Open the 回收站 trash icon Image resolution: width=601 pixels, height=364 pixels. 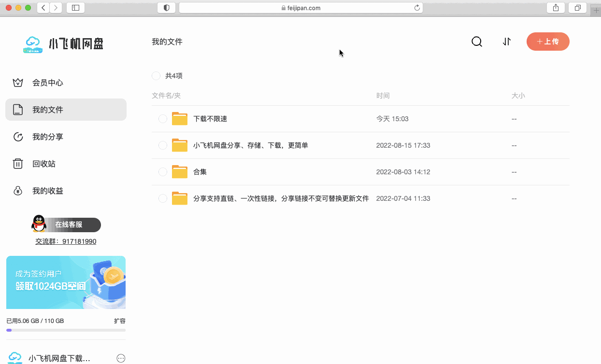click(18, 164)
